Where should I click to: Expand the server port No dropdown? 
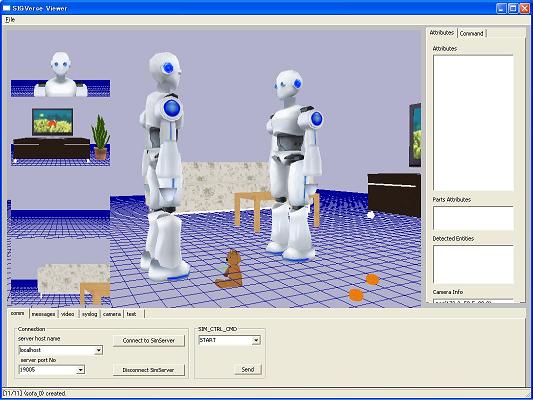[x=81, y=370]
